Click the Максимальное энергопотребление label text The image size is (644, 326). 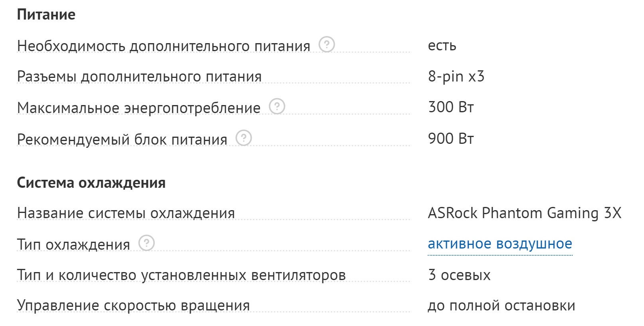tap(138, 108)
